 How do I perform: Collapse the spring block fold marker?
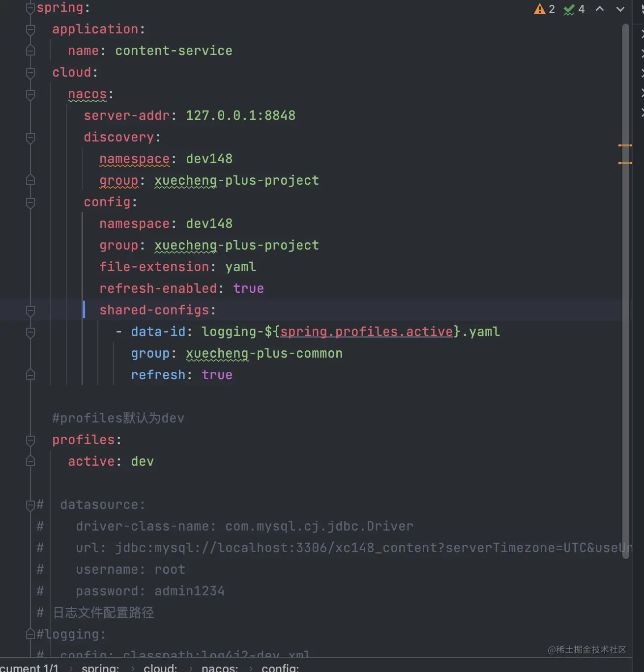click(x=30, y=8)
